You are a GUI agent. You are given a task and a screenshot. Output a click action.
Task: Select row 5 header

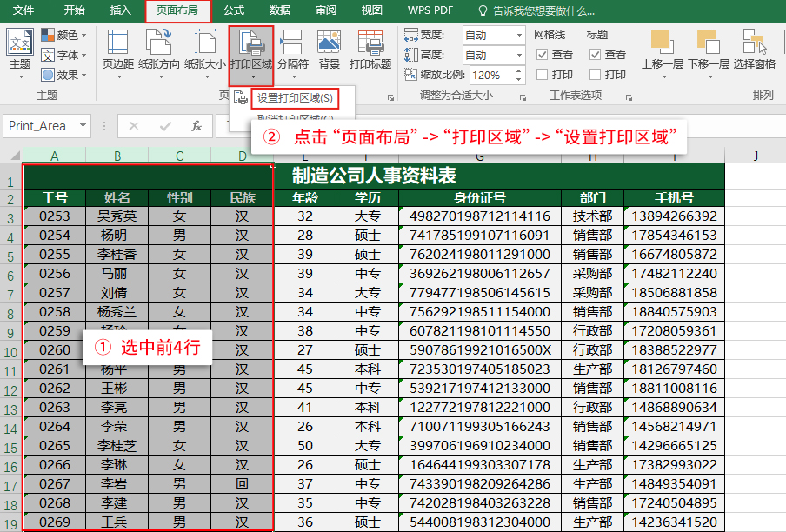(10, 256)
